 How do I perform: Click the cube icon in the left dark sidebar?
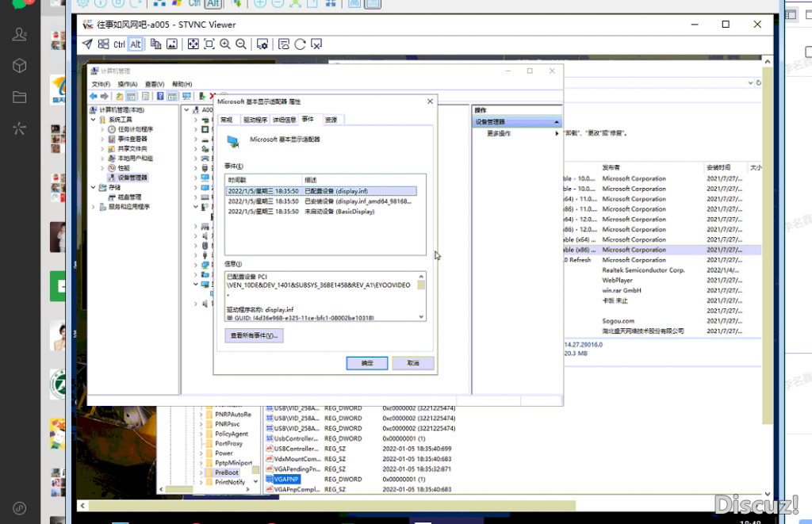tap(19, 66)
